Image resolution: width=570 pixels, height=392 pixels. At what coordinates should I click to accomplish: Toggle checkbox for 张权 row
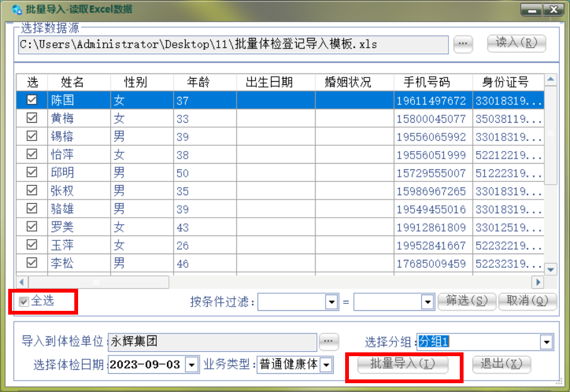pyautogui.click(x=32, y=190)
